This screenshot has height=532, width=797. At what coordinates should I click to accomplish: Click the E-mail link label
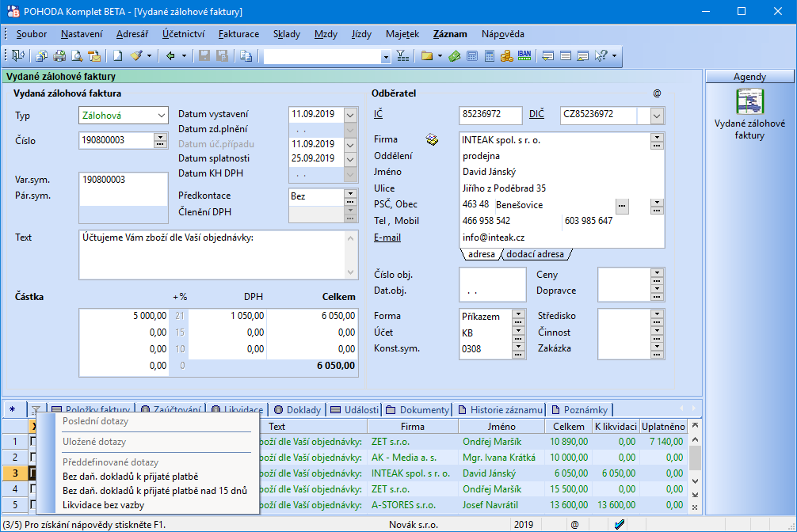tap(387, 237)
